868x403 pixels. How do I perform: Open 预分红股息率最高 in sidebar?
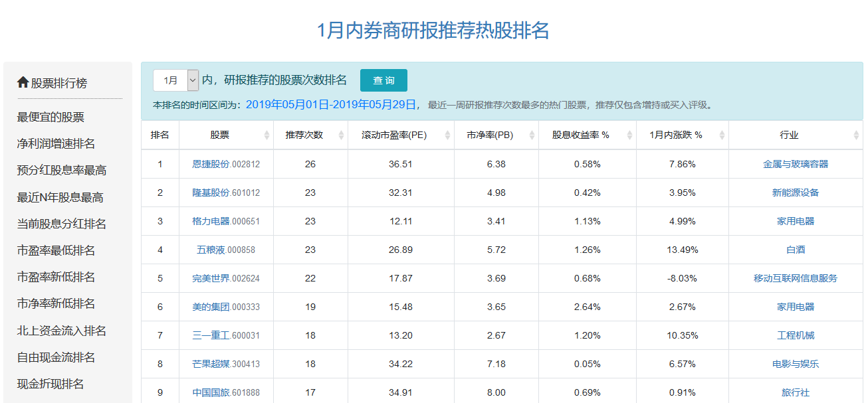point(61,171)
